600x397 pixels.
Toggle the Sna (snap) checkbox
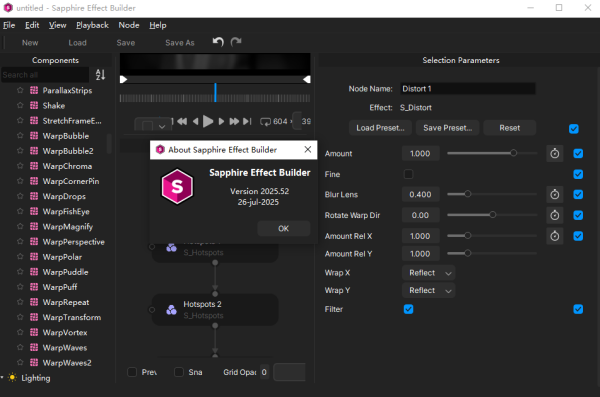click(179, 372)
